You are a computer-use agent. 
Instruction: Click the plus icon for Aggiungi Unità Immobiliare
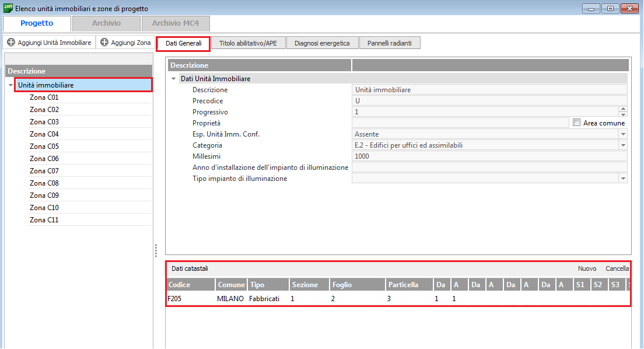[11, 43]
